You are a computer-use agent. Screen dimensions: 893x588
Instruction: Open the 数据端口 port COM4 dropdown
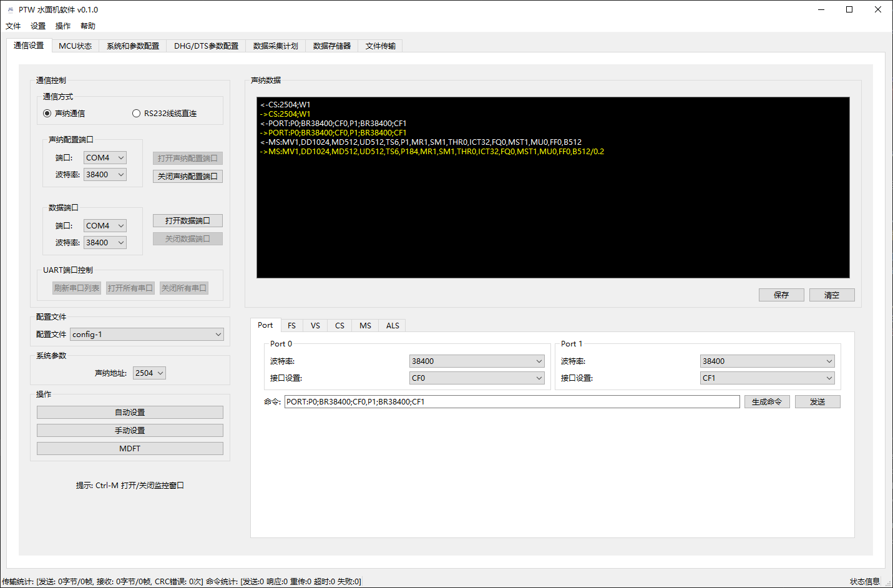click(105, 226)
